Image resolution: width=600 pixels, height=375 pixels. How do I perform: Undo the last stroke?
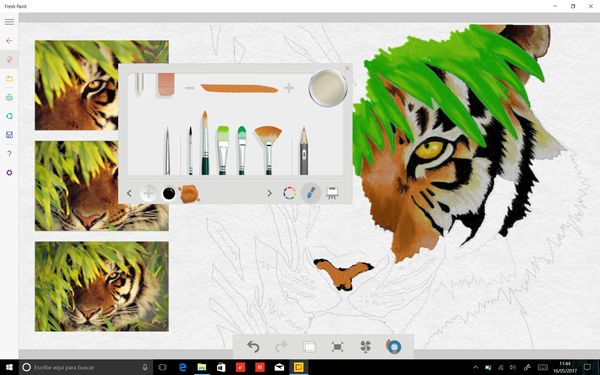[253, 347]
